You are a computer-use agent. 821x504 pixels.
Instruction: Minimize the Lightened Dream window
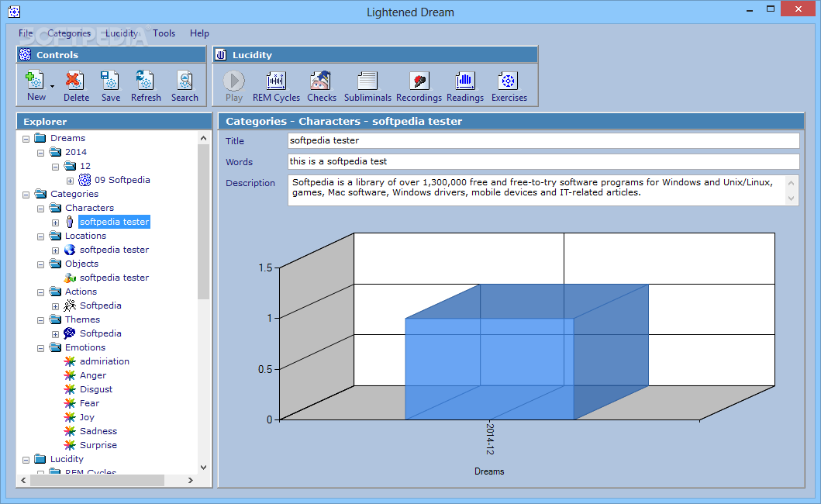pyautogui.click(x=749, y=9)
